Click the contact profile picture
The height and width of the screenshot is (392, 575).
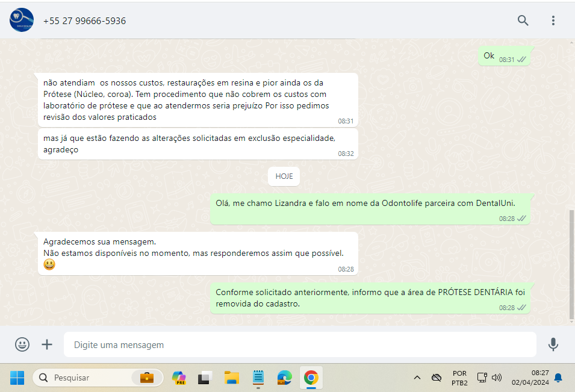point(22,20)
